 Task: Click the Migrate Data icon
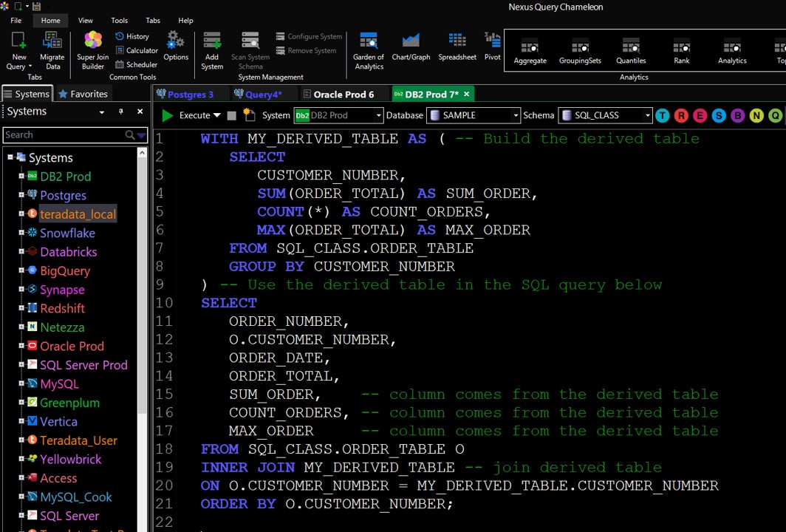click(x=52, y=50)
